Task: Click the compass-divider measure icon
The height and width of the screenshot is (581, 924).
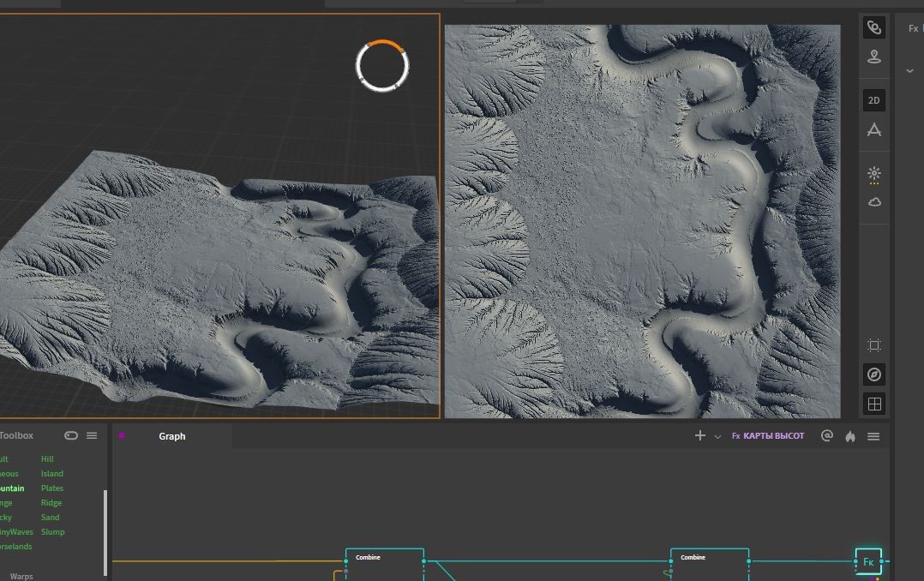Action: pos(874,129)
